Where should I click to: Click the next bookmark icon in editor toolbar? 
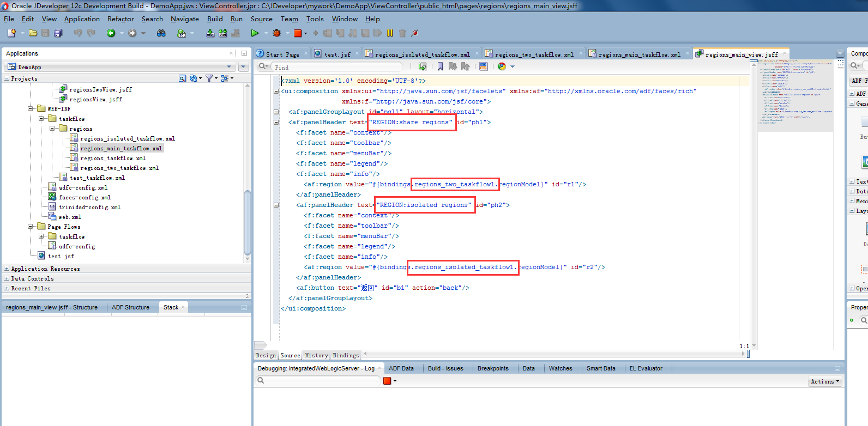(453, 66)
